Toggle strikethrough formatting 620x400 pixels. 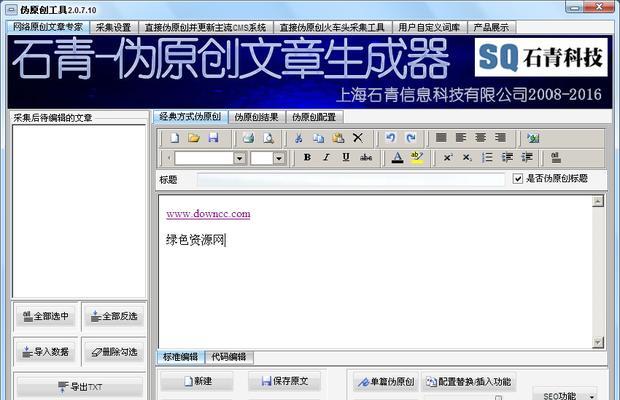click(x=366, y=157)
